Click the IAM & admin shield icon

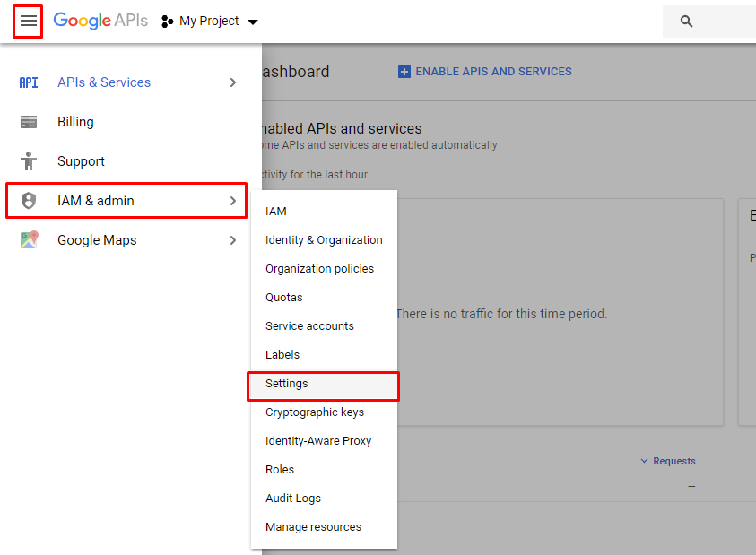pyautogui.click(x=29, y=201)
